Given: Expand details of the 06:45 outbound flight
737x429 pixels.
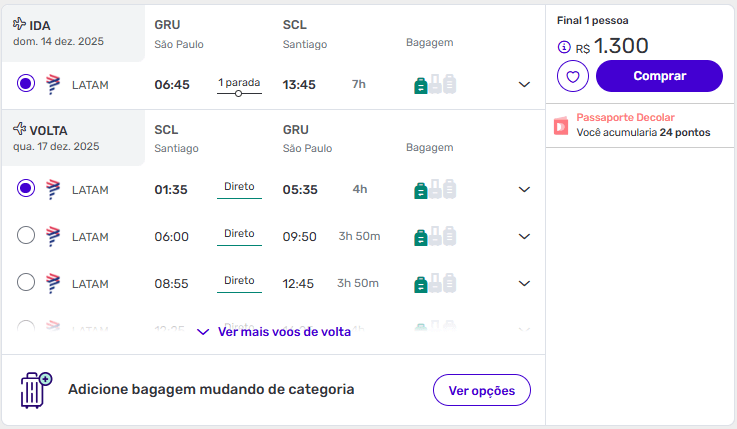Looking at the screenshot, I should coord(524,85).
